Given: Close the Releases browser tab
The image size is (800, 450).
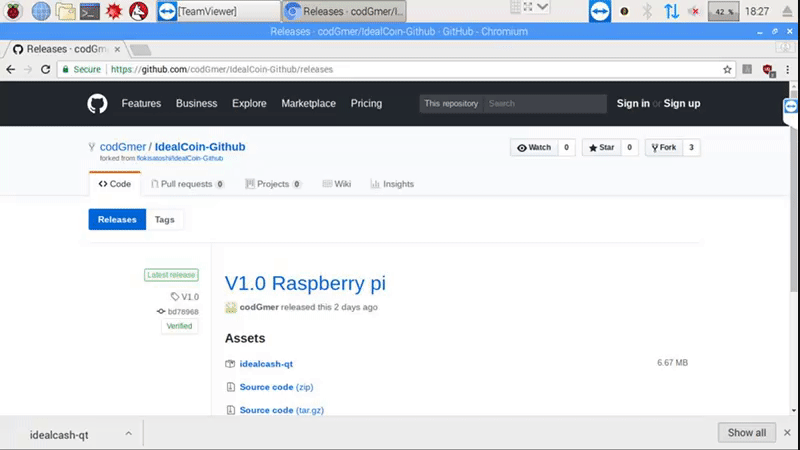Looking at the screenshot, I should (117, 49).
